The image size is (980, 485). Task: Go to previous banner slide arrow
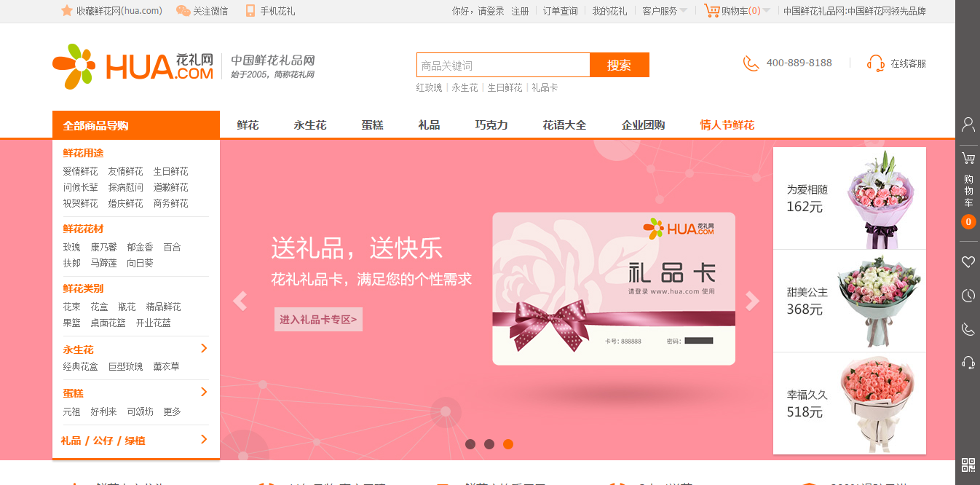point(240,301)
